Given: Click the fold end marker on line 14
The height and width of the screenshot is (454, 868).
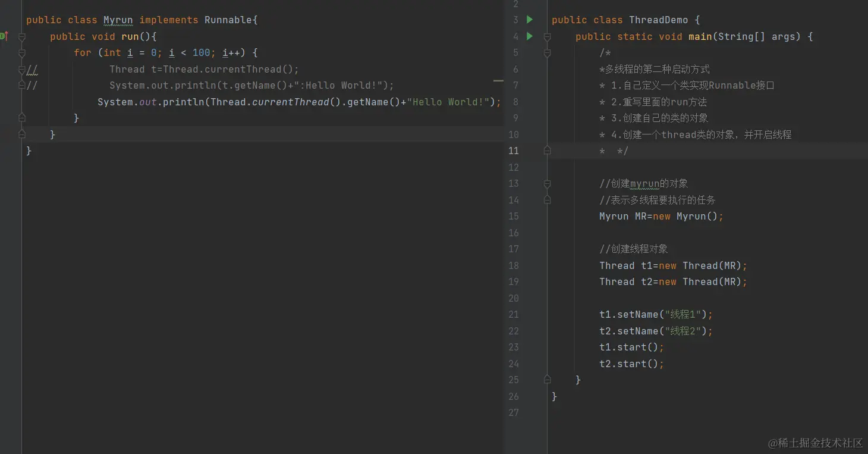Looking at the screenshot, I should coord(547,200).
